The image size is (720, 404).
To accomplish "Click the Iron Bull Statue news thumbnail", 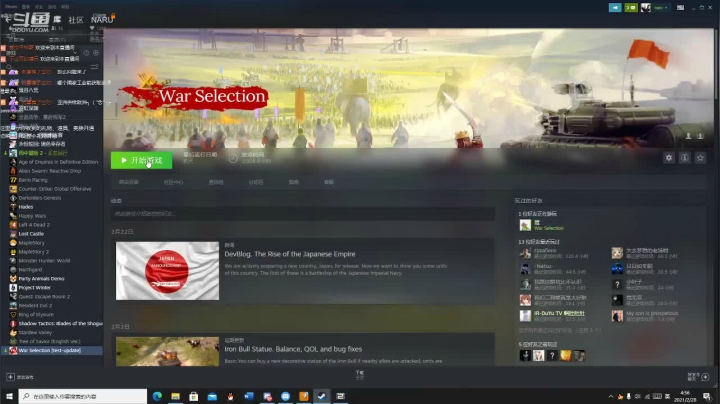I will tap(167, 351).
